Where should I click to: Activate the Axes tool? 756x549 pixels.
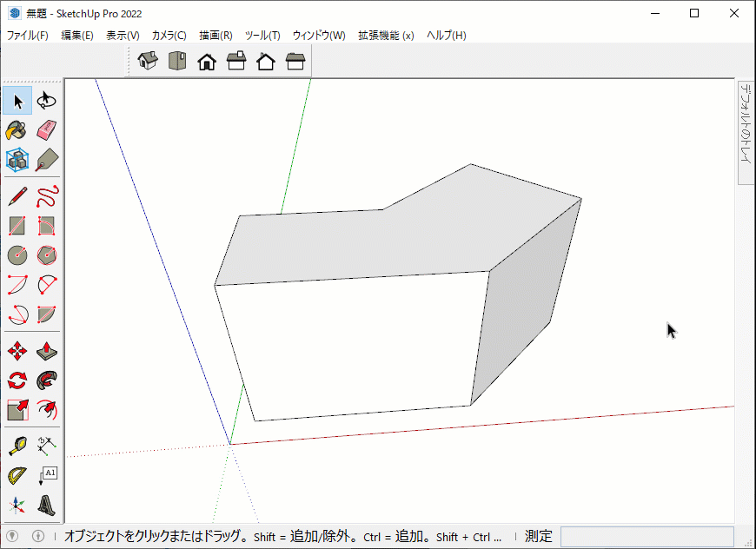17,506
